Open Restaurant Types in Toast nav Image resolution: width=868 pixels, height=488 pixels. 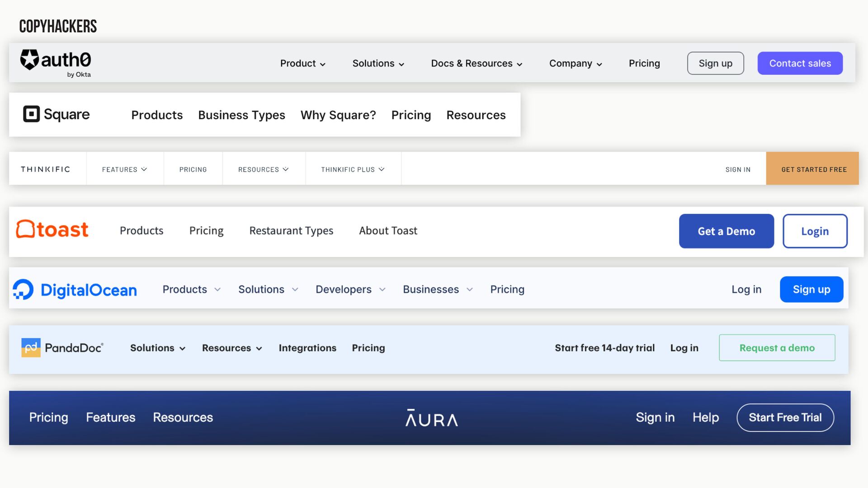click(x=291, y=231)
